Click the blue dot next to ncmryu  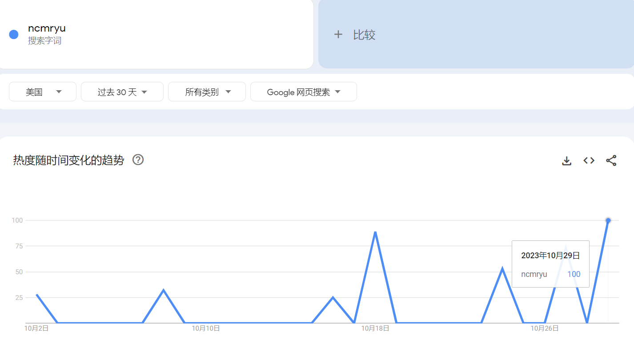point(14,35)
